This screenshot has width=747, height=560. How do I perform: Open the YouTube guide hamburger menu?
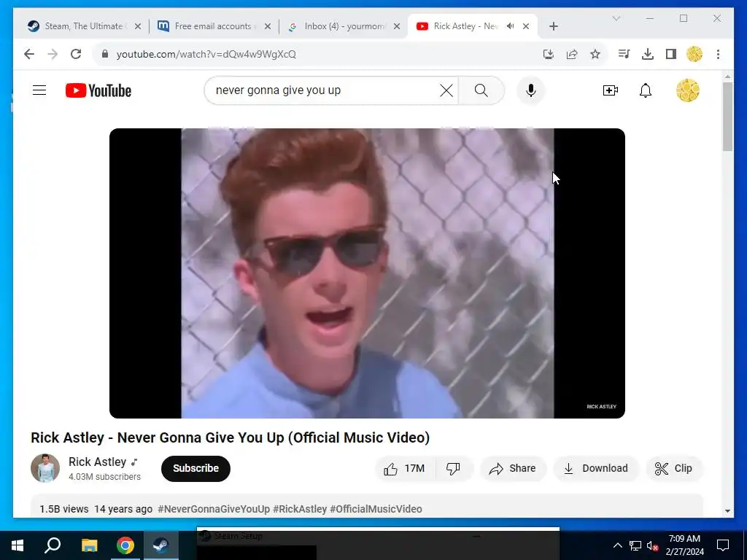[x=39, y=90]
